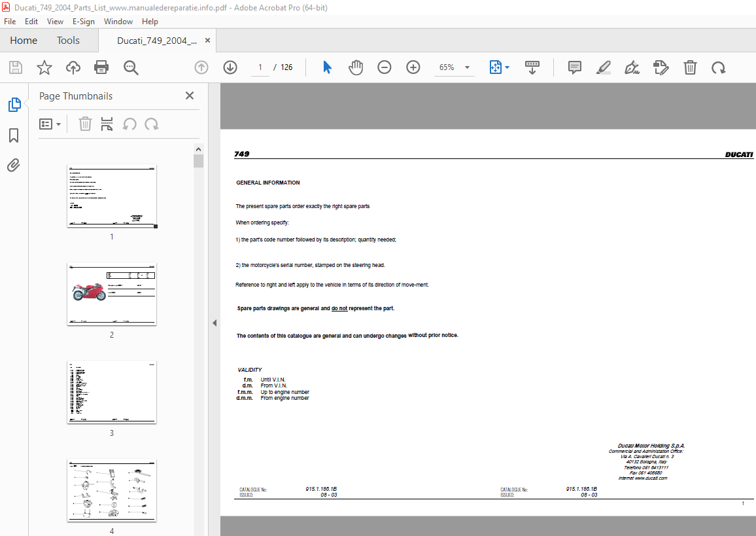Click the VALIDITY heading text
Screen dimensions: 756x536
(250, 370)
